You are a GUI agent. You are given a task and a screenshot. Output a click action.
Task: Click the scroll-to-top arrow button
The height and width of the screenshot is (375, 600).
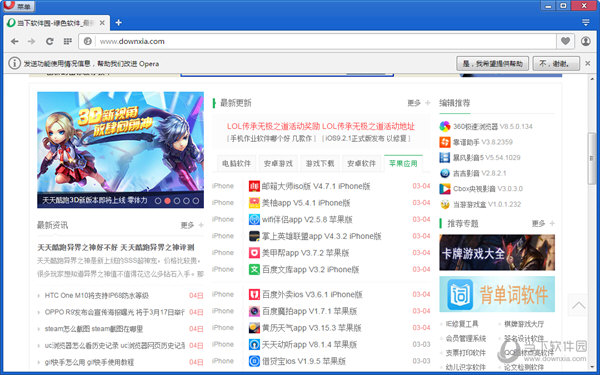tap(578, 305)
